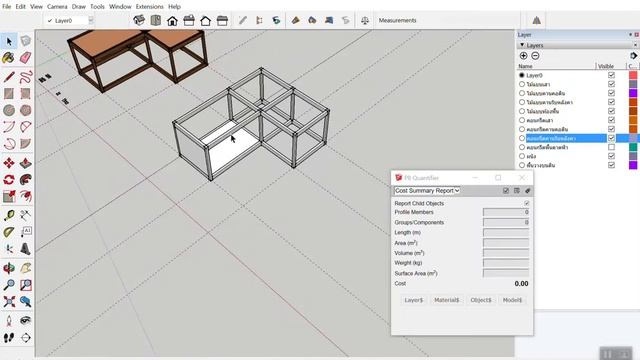Select the Polygon tool

coord(26,110)
